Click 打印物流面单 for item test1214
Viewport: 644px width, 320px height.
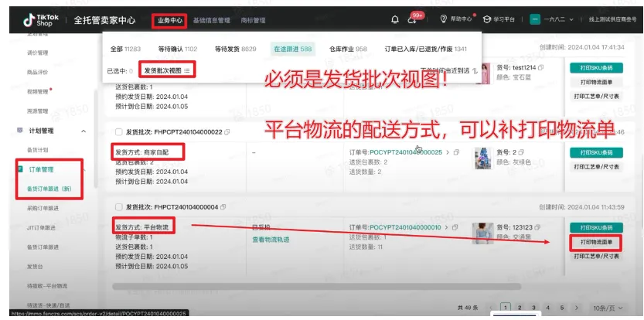pos(596,82)
